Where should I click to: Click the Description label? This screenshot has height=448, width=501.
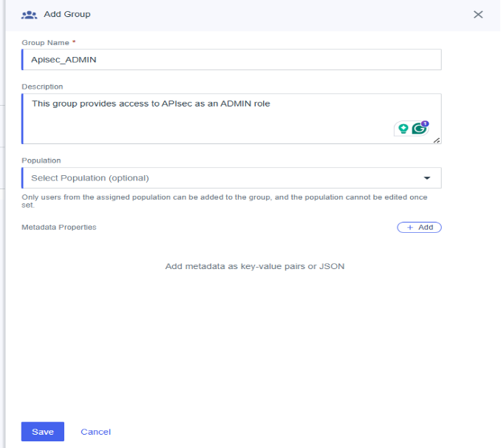pos(42,86)
